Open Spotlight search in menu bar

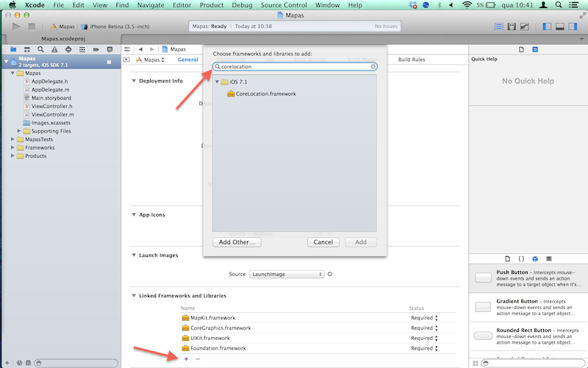point(559,5)
